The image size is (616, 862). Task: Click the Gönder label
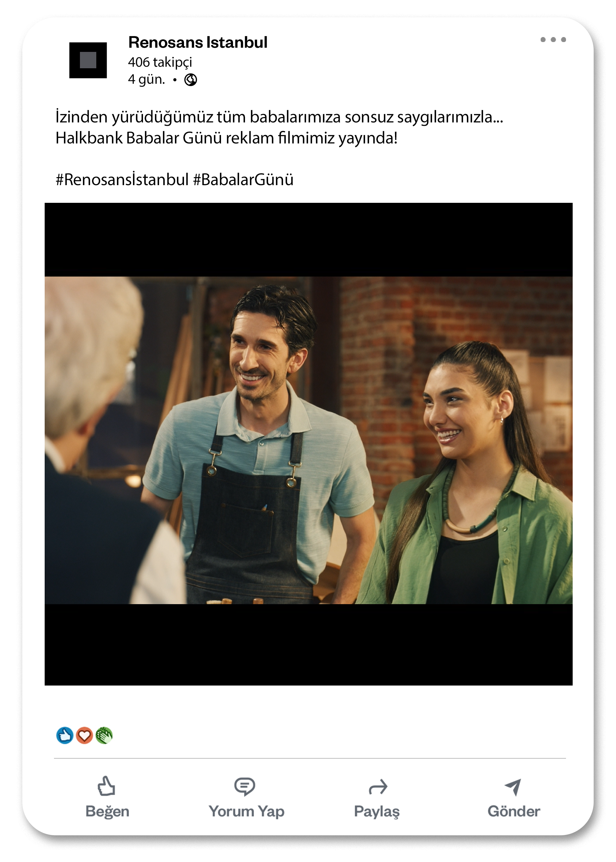click(514, 812)
